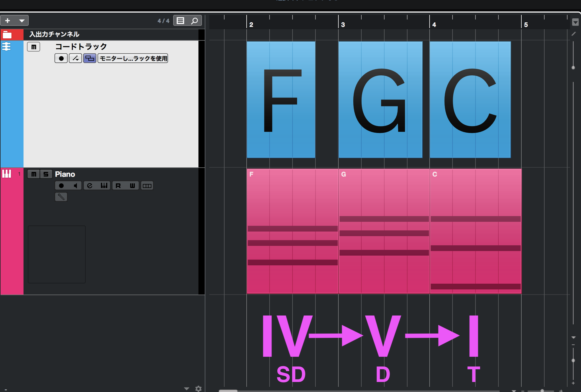Viewport: 581px width, 392px height.
Task: Open Piano channel settings (e) button
Action: (90, 186)
